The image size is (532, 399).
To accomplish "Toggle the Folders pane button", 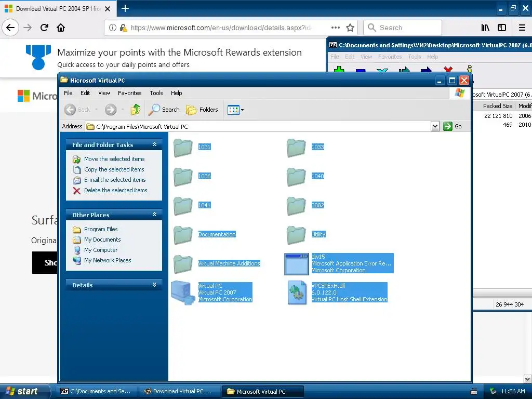I will click(x=202, y=110).
